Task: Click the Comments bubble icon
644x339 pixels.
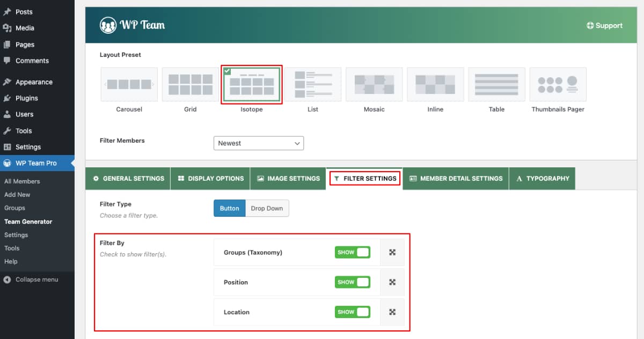Action: 7,61
